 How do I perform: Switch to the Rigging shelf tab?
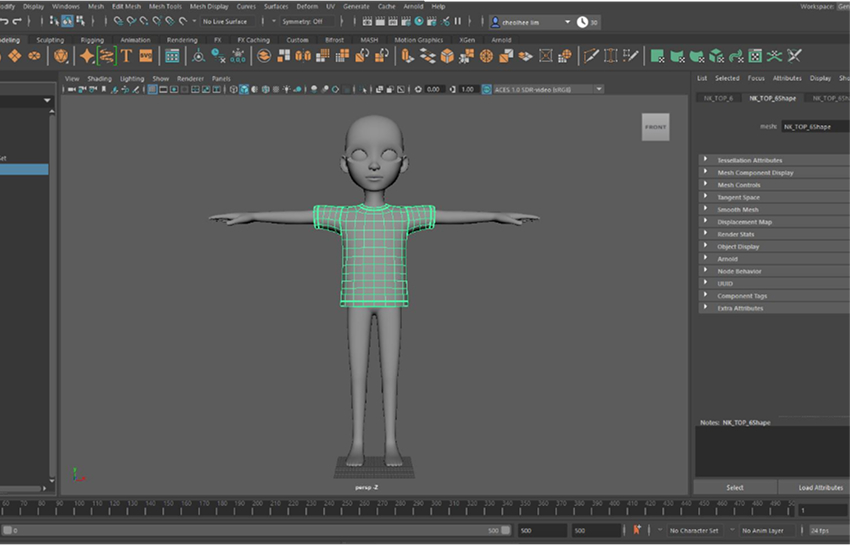(92, 40)
